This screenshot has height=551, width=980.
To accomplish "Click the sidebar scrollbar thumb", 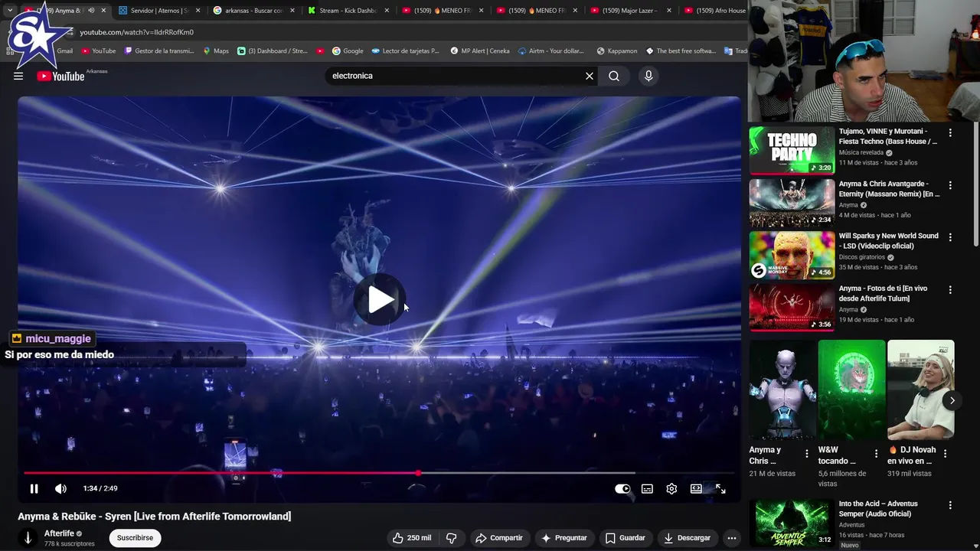I will (x=975, y=185).
